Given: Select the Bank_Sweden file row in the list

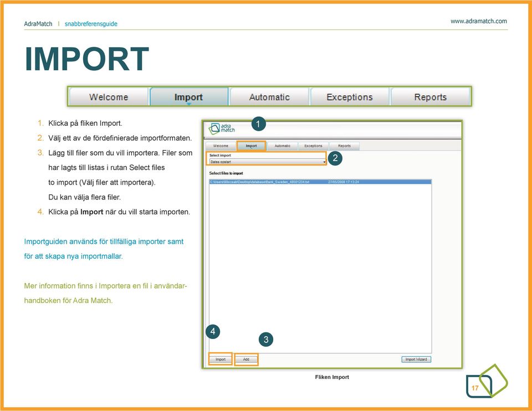Looking at the screenshot, I should 320,182.
